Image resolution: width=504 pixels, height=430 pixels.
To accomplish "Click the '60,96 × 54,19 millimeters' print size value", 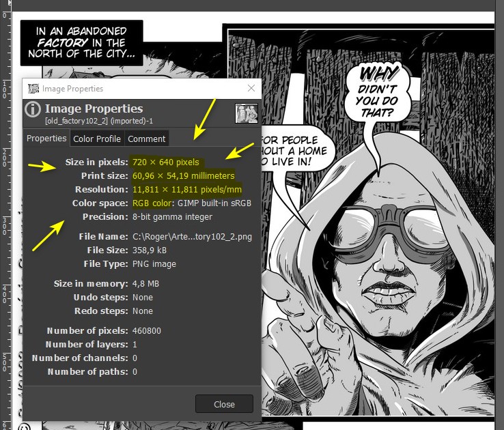I will 184,175.
